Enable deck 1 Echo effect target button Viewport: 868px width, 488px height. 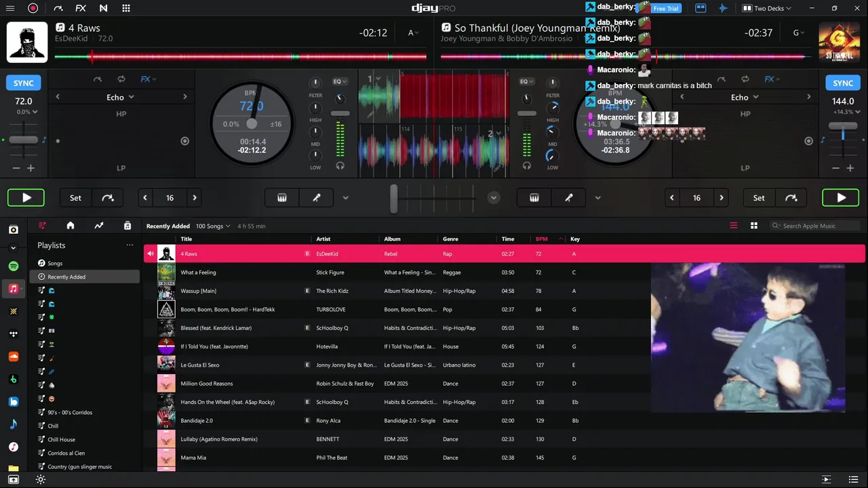184,141
